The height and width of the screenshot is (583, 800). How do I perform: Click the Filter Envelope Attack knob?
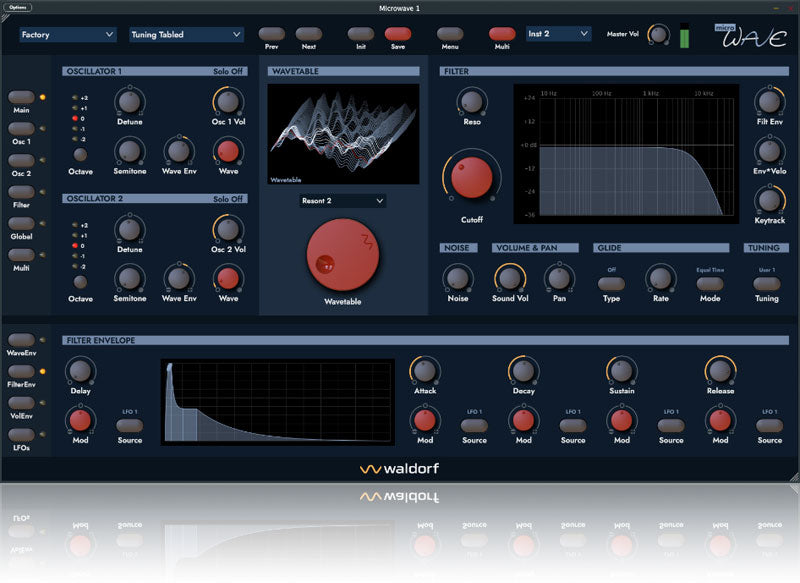click(x=425, y=371)
